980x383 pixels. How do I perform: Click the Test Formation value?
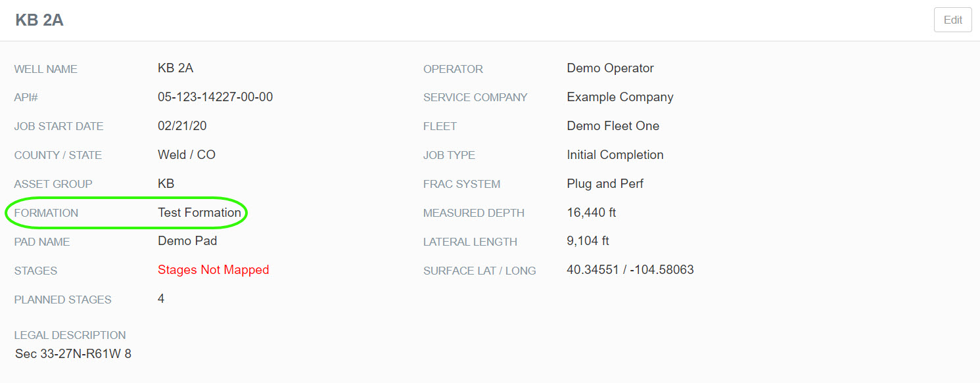(x=199, y=212)
